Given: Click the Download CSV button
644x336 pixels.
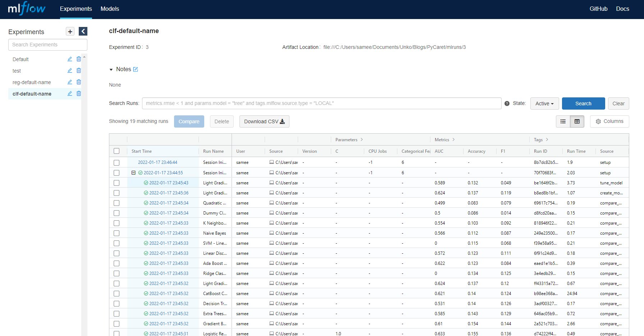Looking at the screenshot, I should coord(264,121).
